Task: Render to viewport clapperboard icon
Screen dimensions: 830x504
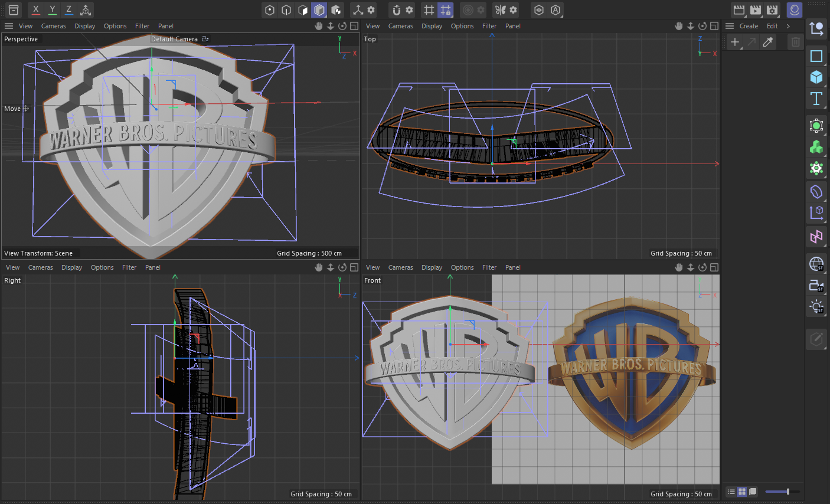Action: click(738, 9)
